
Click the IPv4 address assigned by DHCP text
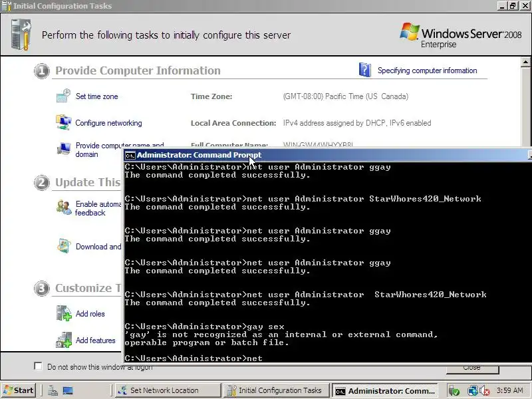click(357, 123)
